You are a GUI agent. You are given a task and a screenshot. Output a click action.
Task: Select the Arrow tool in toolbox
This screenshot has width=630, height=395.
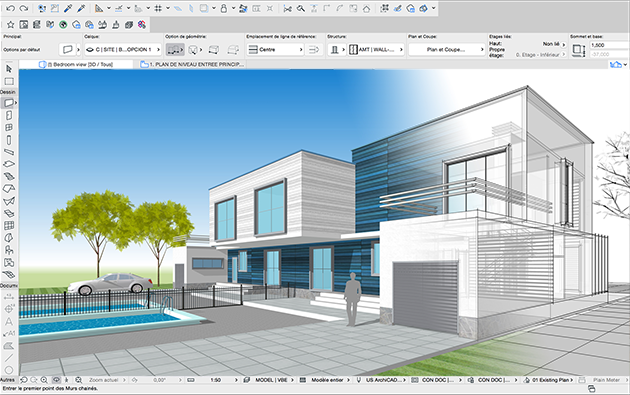[x=9, y=69]
